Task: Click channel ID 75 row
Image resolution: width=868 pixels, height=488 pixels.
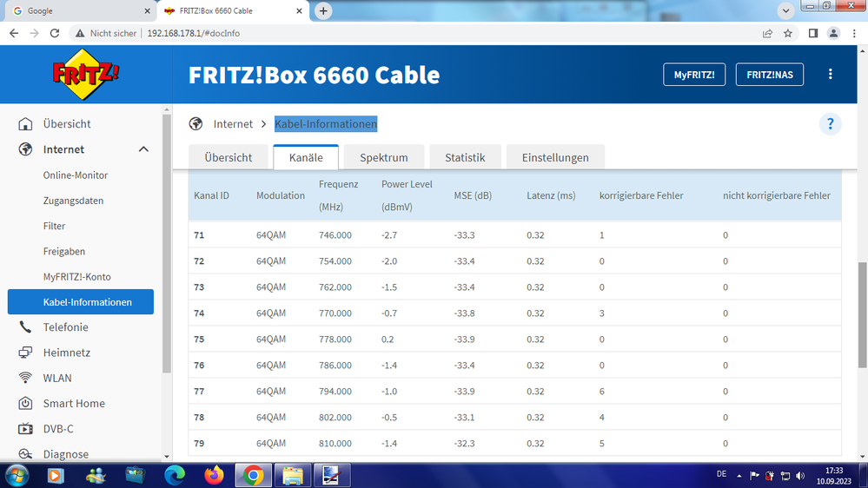Action: [515, 340]
